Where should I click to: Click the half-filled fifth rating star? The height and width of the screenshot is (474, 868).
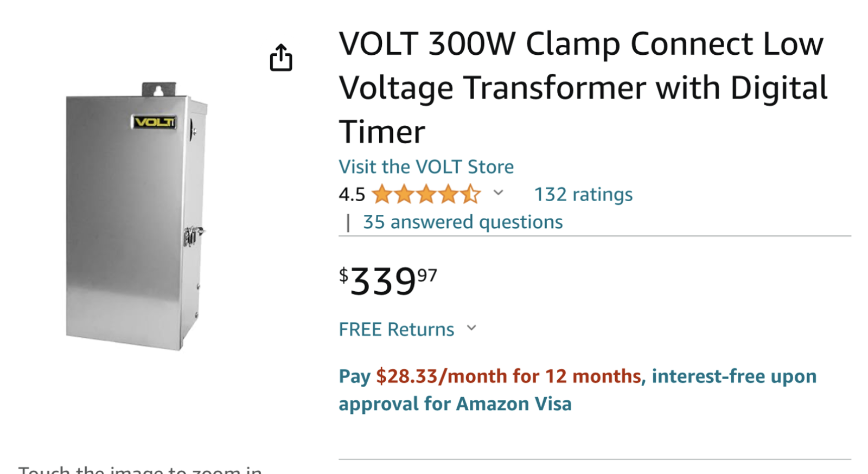470,194
